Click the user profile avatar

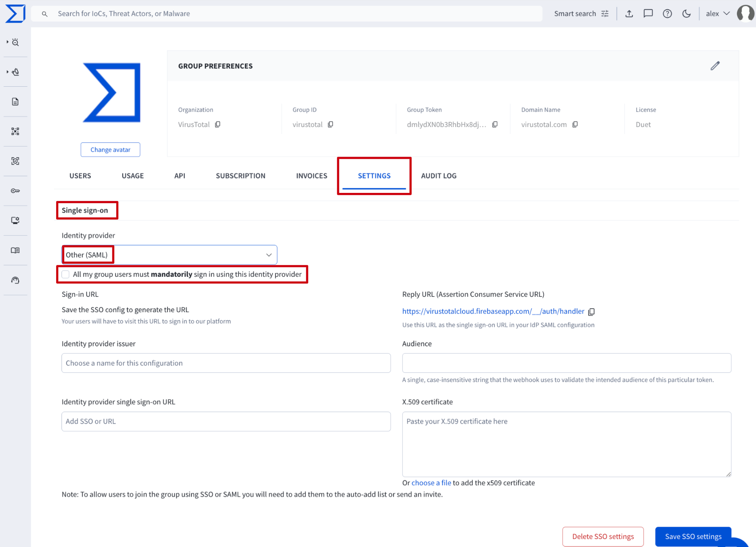[745, 14]
